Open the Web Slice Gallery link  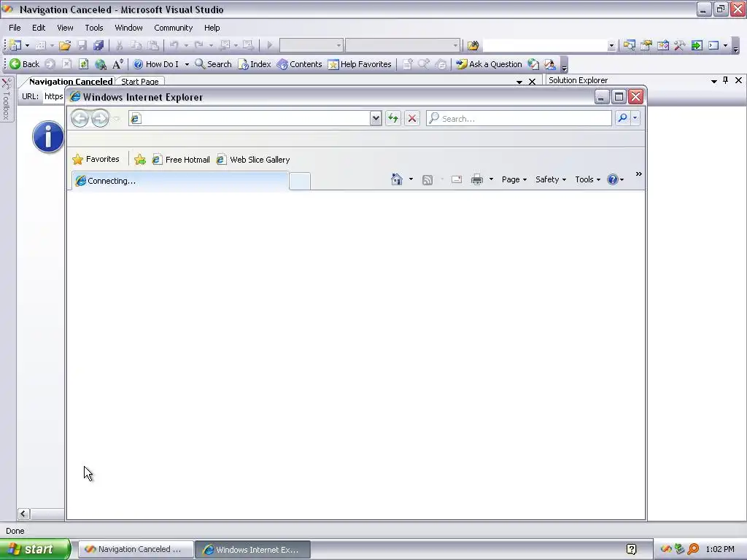pos(253,160)
